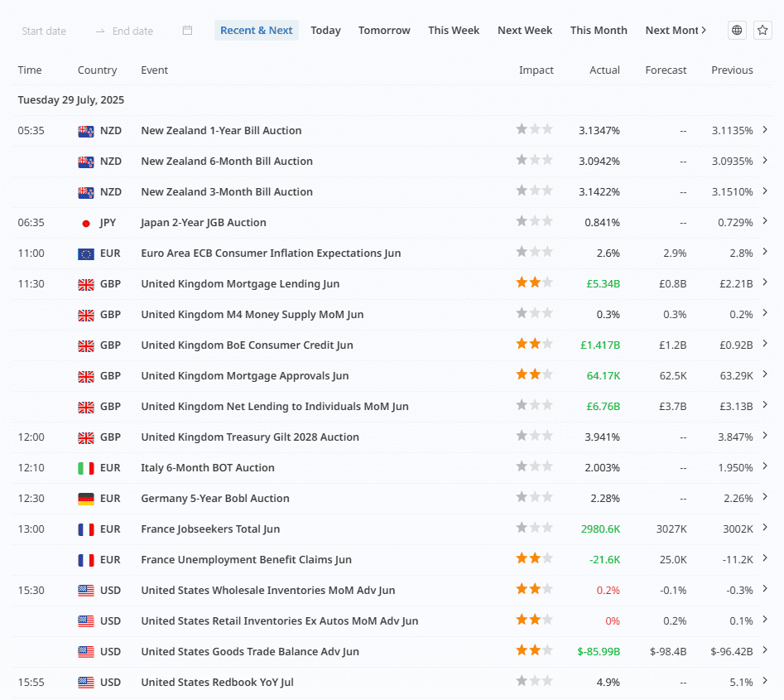Select the Tomorrow tab
Image resolution: width=784 pixels, height=700 pixels.
(384, 31)
